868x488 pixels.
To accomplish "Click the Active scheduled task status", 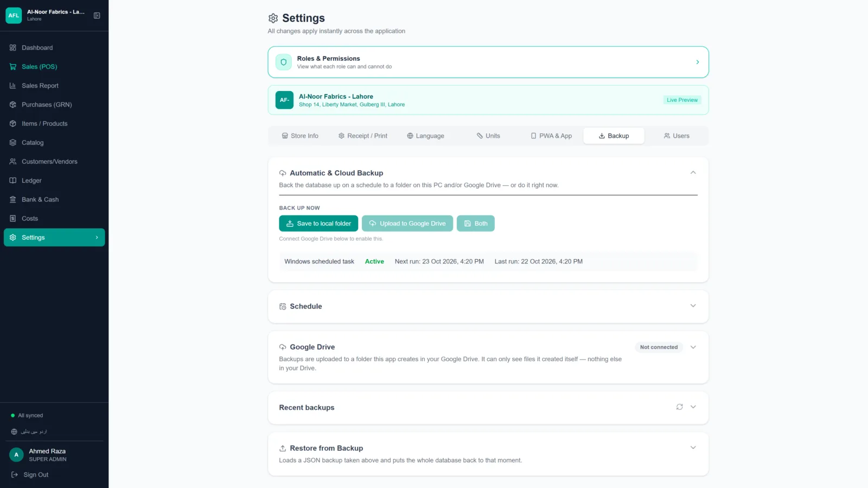I will click(x=374, y=262).
